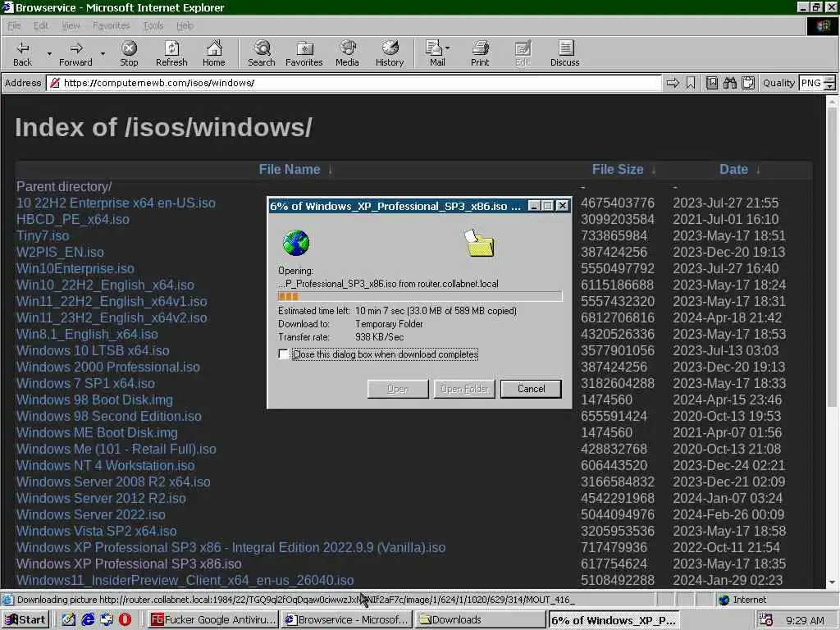
Task: Launch Opera from quick launch
Action: 126,620
